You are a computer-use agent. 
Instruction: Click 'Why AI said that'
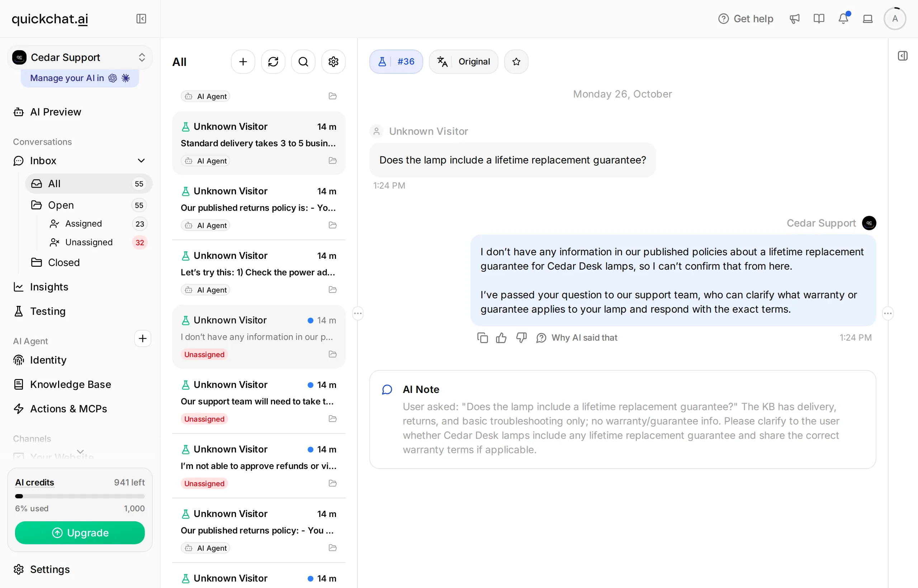[x=577, y=337]
